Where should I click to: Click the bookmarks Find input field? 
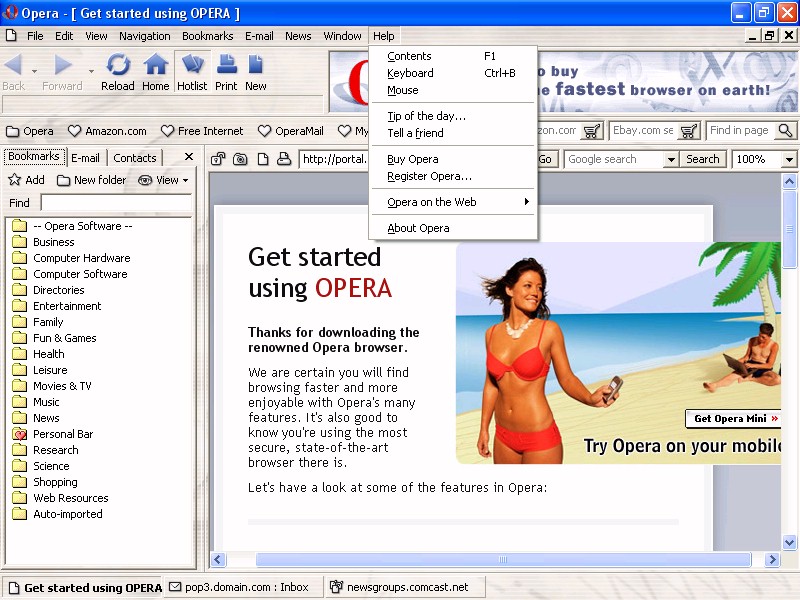pos(115,203)
